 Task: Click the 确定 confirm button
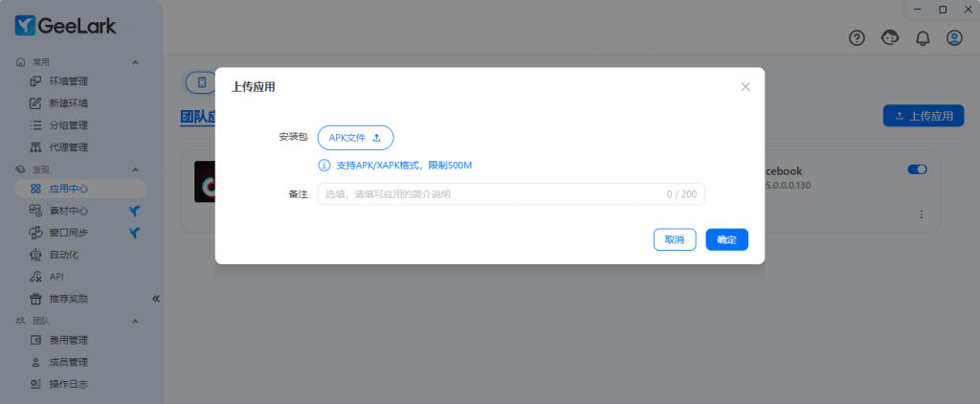(x=726, y=239)
